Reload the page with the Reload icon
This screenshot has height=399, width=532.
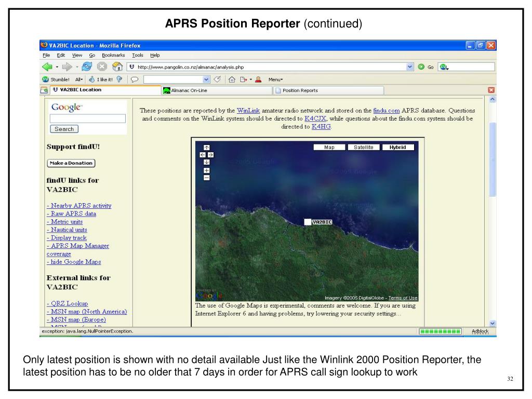pyautogui.click(x=87, y=66)
